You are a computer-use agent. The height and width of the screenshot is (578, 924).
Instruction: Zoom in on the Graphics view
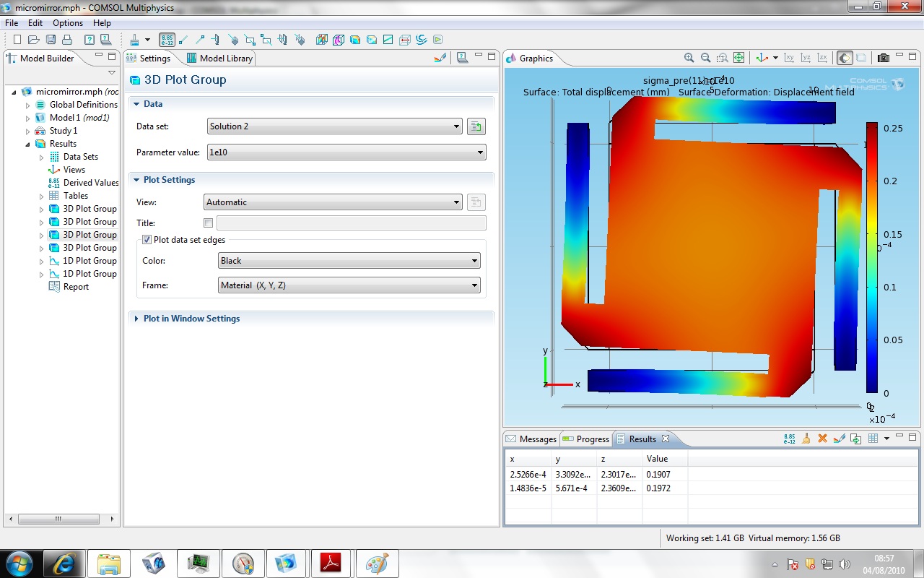[689, 58]
